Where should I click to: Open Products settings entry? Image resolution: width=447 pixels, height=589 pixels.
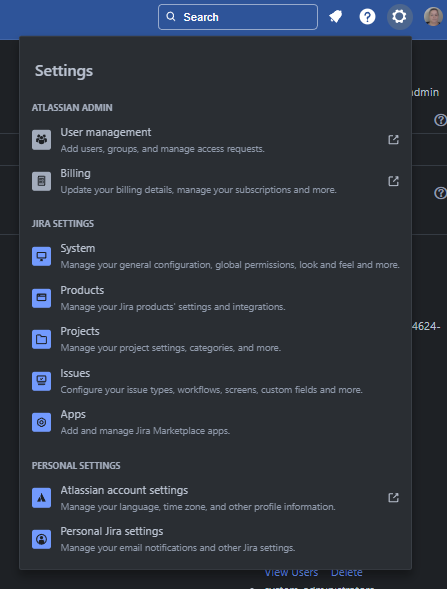(x=215, y=298)
